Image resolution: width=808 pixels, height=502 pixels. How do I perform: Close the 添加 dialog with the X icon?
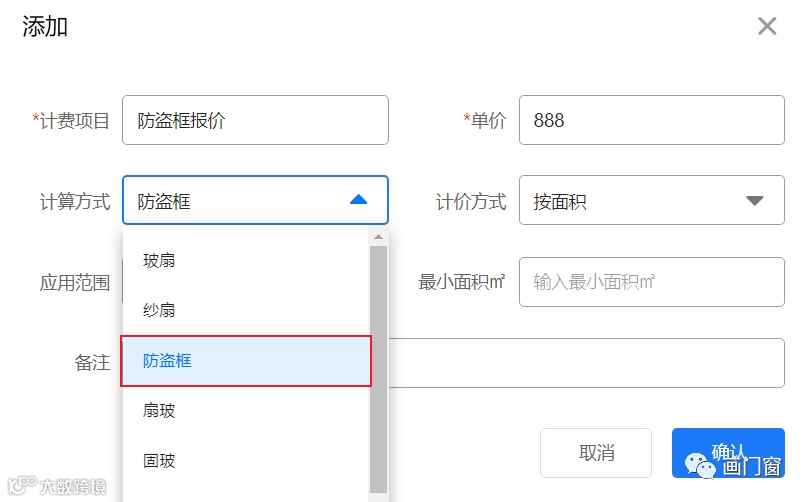(767, 26)
